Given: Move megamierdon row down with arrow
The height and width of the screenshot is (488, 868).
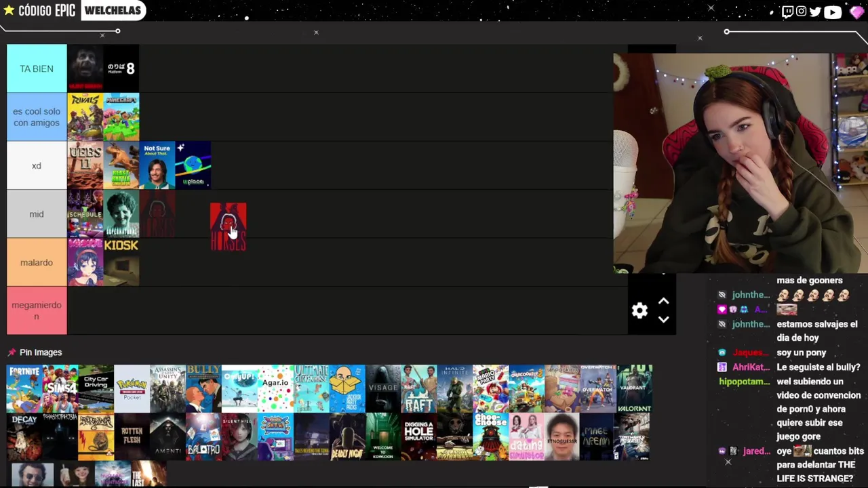Looking at the screenshot, I should pos(663,319).
